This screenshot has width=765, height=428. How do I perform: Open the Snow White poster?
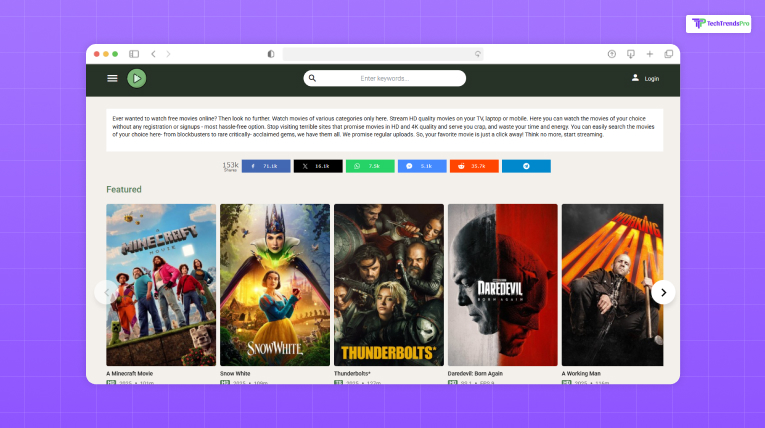pos(275,285)
